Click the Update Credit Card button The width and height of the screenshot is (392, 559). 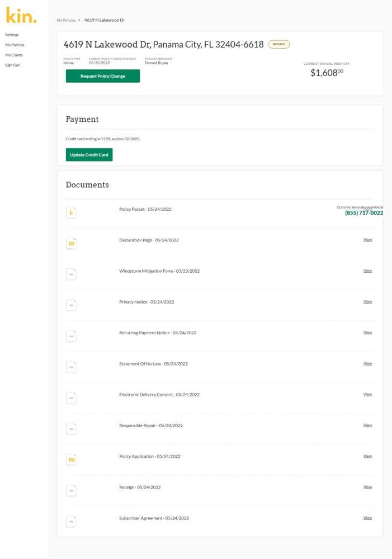point(89,155)
